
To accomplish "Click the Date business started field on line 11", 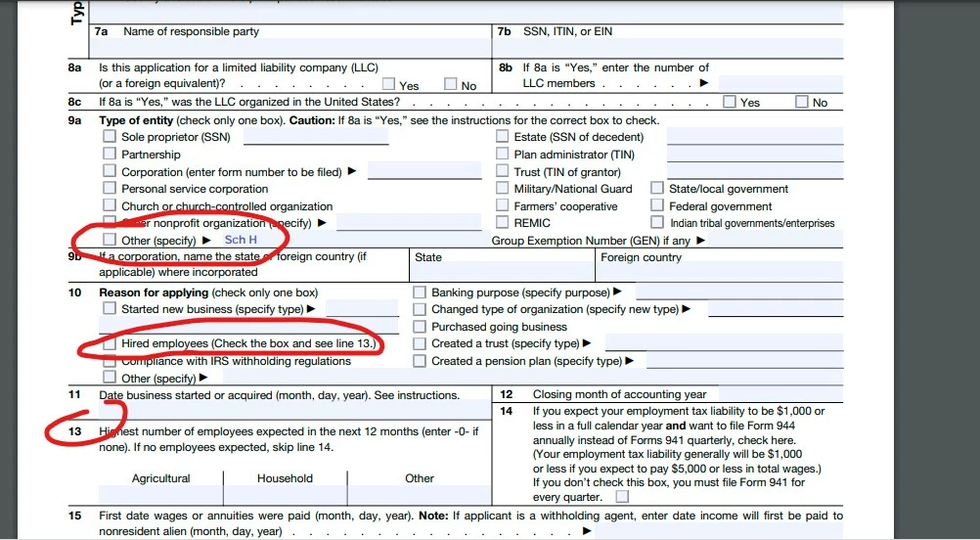I will [x=294, y=410].
